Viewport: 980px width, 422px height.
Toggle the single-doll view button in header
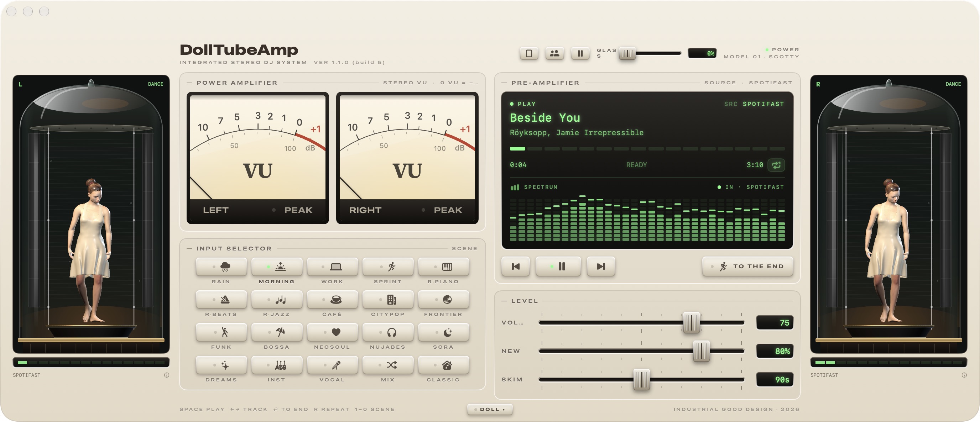529,53
